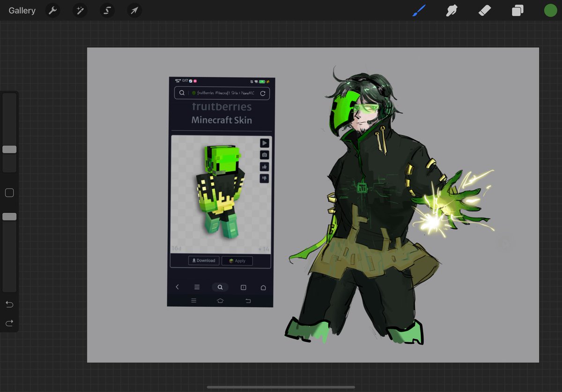Image resolution: width=562 pixels, height=392 pixels.
Task: Open the Adjustments magic wand menu
Action: [80, 10]
